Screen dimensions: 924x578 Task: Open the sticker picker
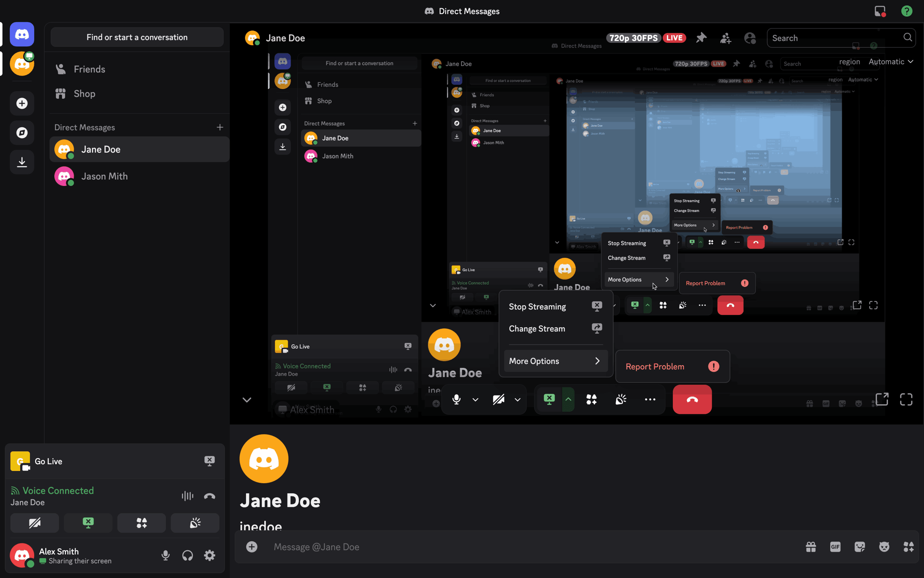(860, 547)
